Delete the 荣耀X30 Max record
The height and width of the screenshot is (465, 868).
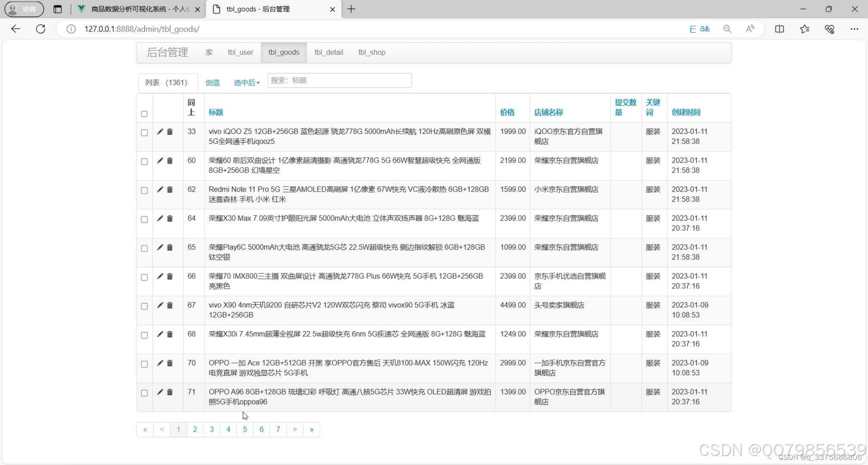coord(170,219)
